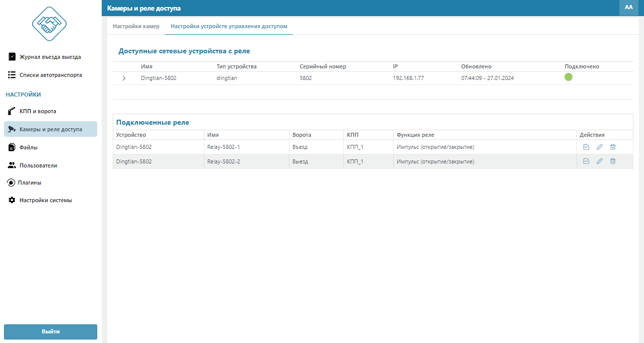Image resolution: width=644 pixels, height=343 pixels.
Task: Expand the Dingtian-5802 device row
Action: click(124, 78)
